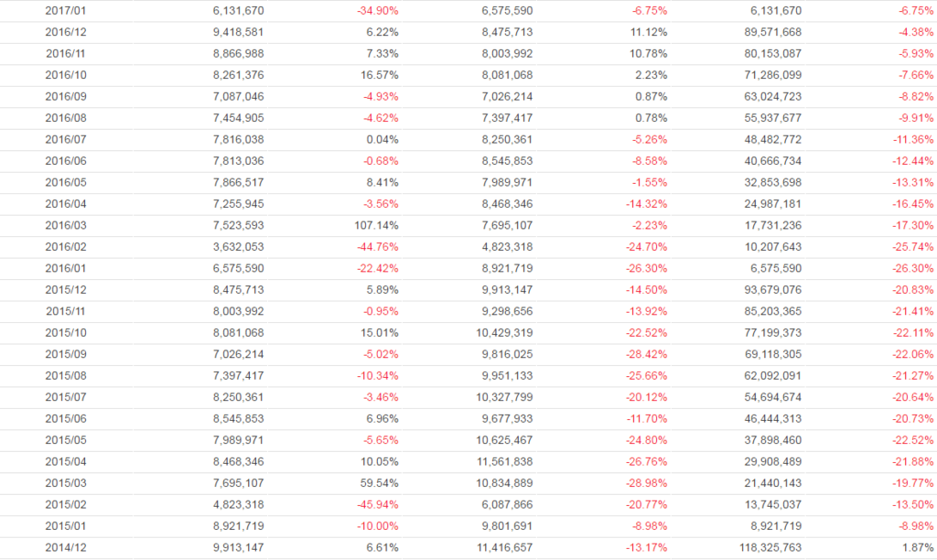Viewport: 937px width, 560px height.
Task: Click the value 11,416,657
Action: pyautogui.click(x=500, y=547)
